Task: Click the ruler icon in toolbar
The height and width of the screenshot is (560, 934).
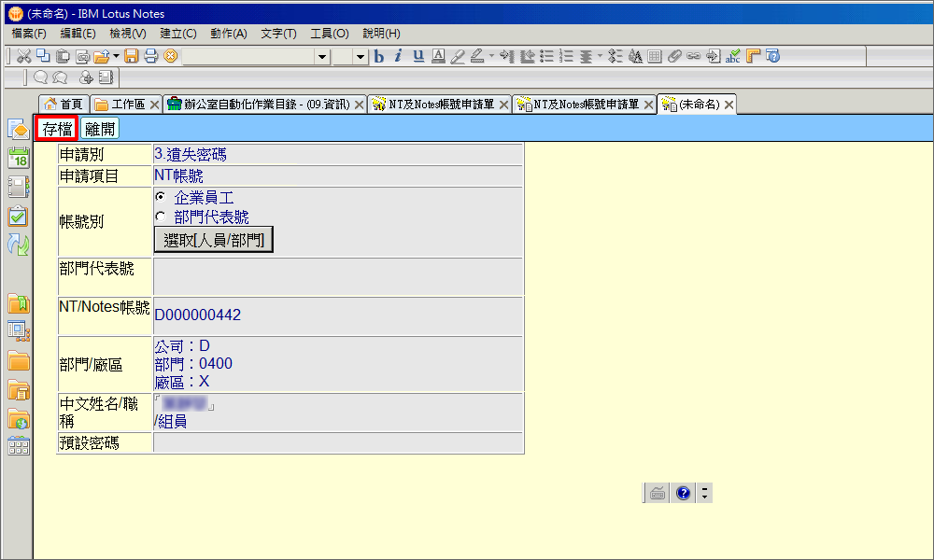Action: 753,56
